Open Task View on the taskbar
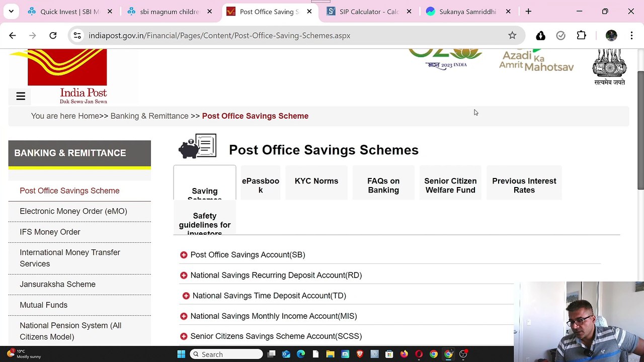 [x=271, y=354]
